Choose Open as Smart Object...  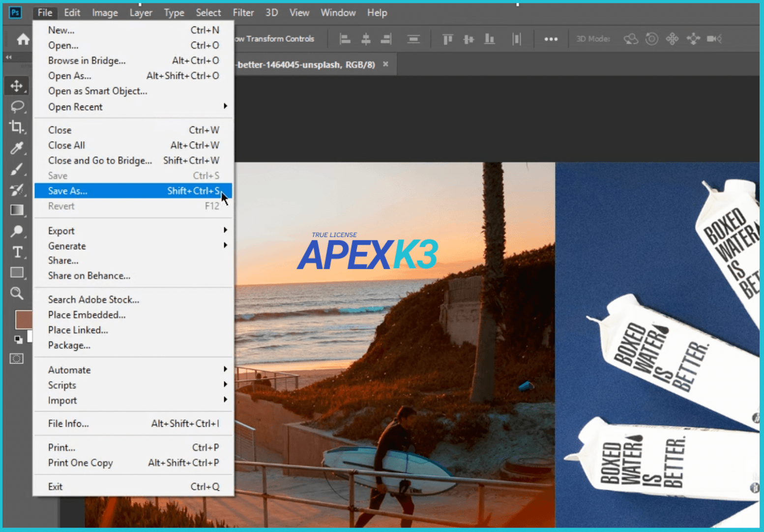[133, 91]
